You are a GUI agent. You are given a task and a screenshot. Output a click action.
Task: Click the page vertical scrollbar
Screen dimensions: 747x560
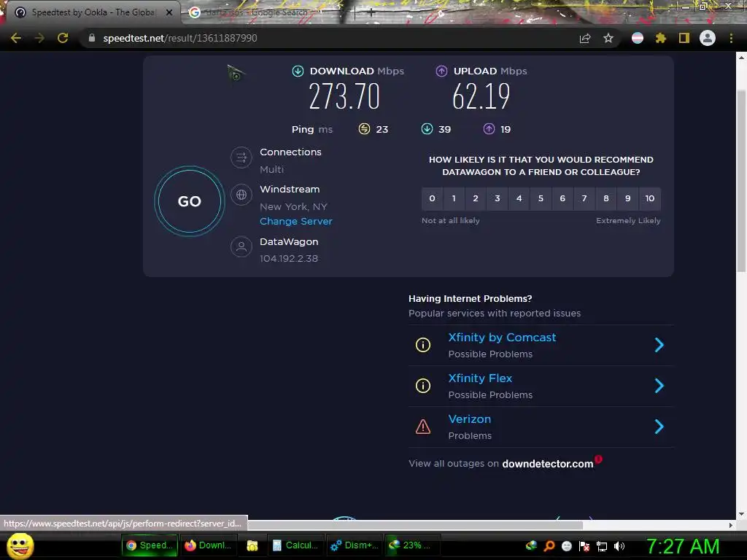741,181
